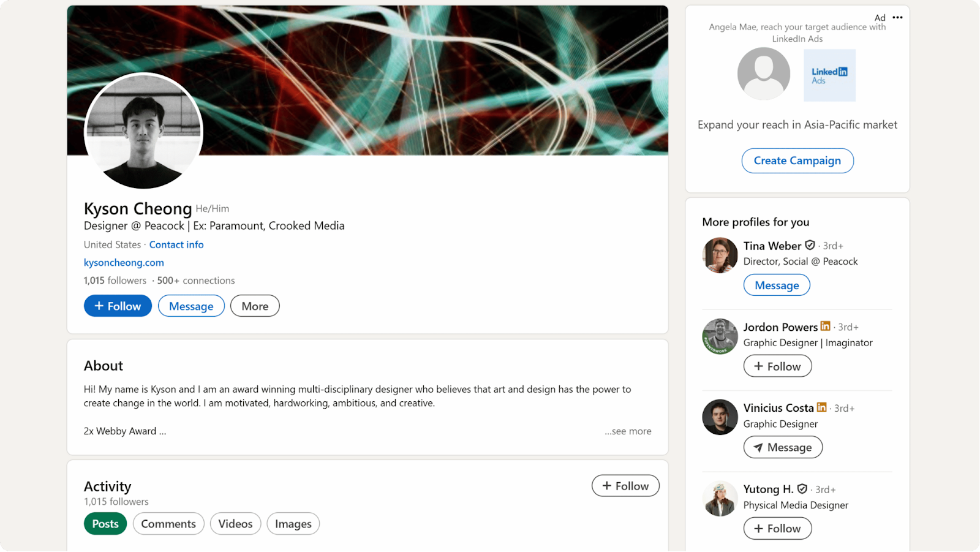The image size is (980, 552).
Task: Click Jordon Powers' LinkedIn premium badge
Action: [826, 326]
